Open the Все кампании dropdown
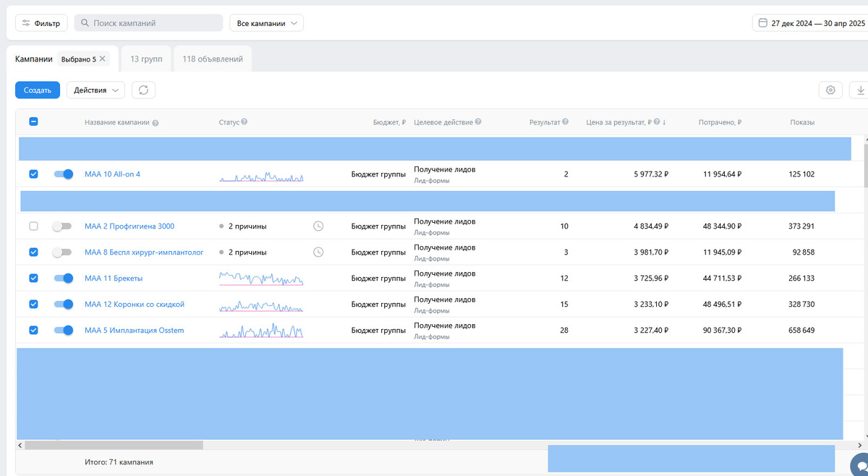The width and height of the screenshot is (868, 476). 266,23
